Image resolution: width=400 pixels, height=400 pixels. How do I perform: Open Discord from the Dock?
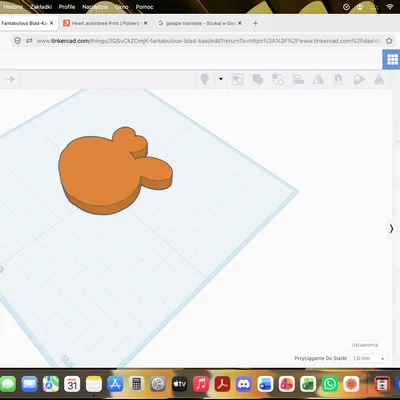pyautogui.click(x=244, y=384)
